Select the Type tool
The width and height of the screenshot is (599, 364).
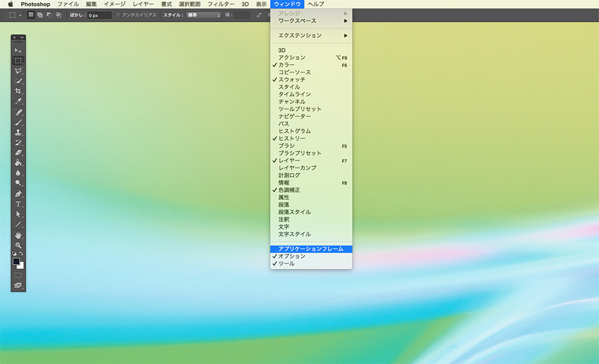18,204
